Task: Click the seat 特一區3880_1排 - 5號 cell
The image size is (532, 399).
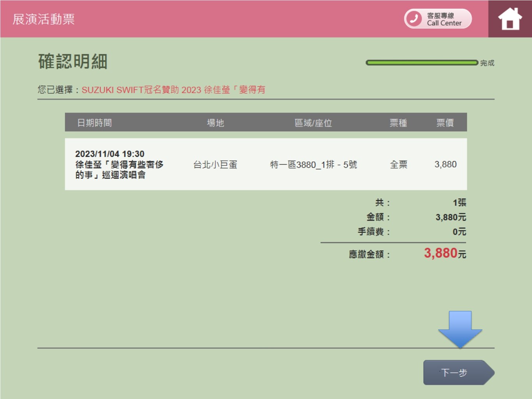Action: click(313, 165)
